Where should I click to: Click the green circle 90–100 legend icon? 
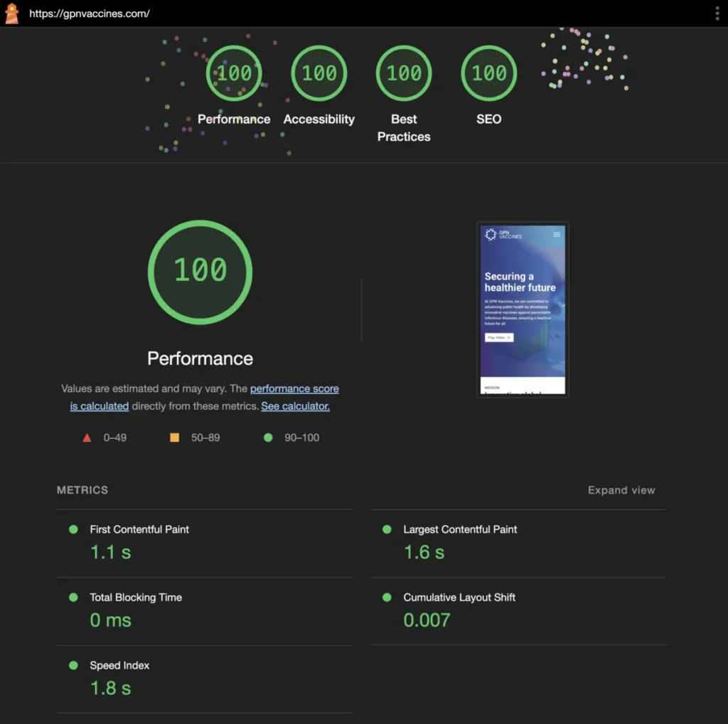[x=268, y=437]
